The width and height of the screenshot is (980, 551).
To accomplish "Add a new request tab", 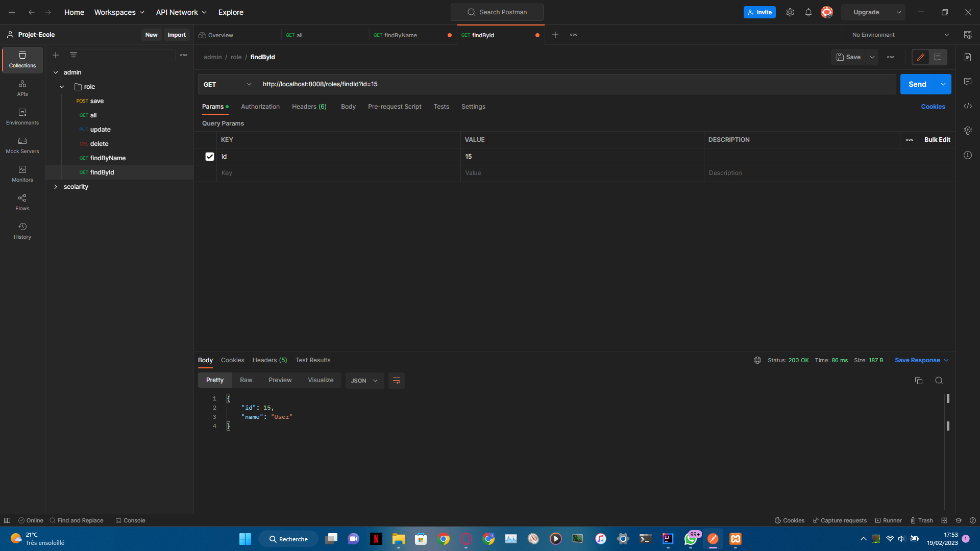I will pos(555,35).
